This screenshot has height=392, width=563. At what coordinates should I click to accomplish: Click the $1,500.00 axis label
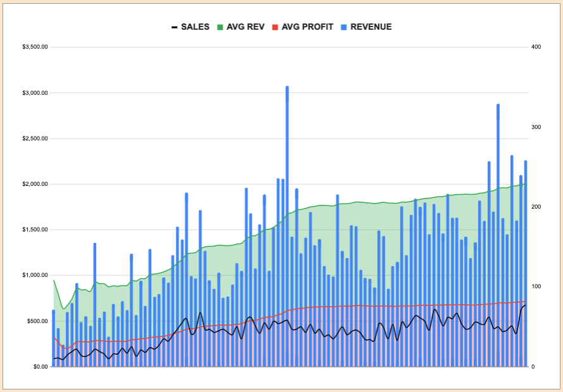coord(35,230)
